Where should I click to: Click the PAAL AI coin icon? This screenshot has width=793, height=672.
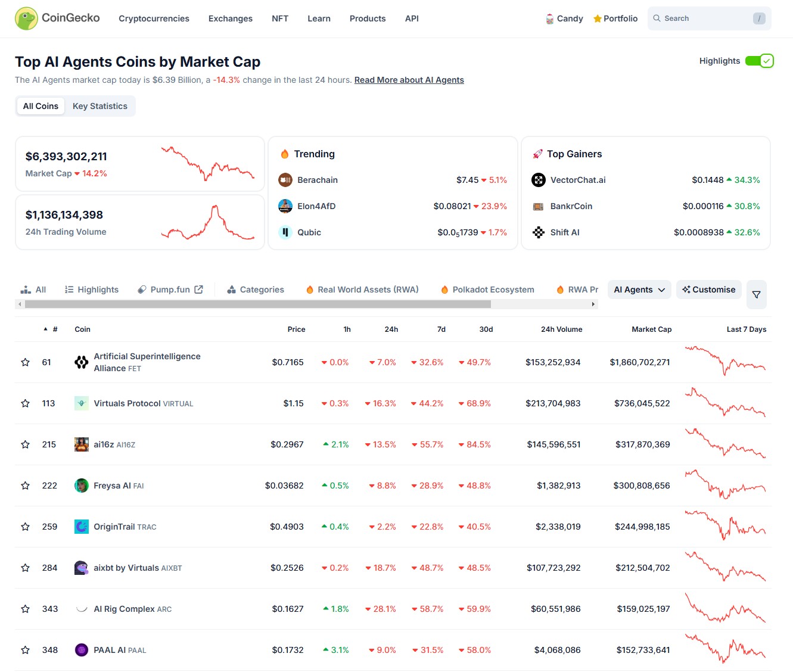click(82, 650)
